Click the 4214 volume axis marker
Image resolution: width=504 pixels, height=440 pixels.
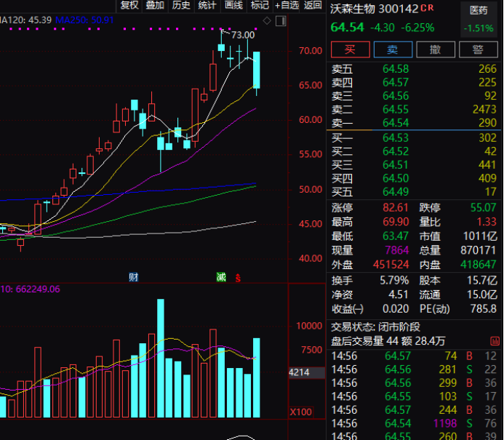(300, 372)
